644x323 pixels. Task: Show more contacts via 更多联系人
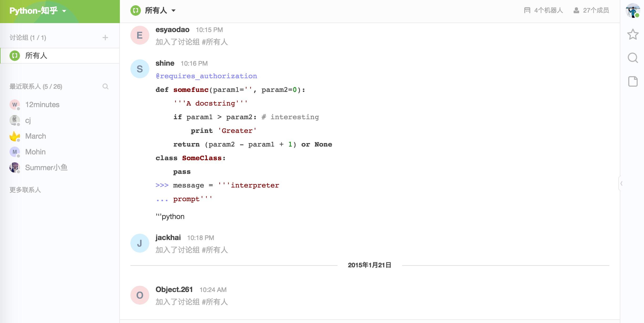tap(25, 190)
